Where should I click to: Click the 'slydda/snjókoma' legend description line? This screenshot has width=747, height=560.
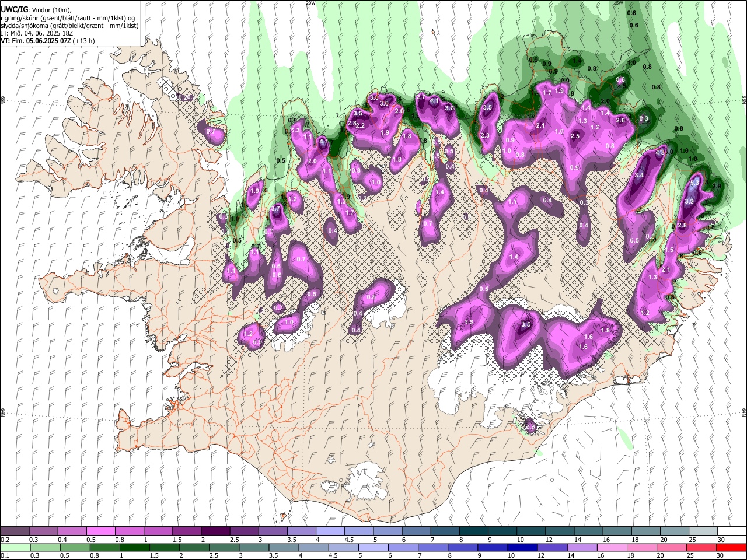(70, 26)
